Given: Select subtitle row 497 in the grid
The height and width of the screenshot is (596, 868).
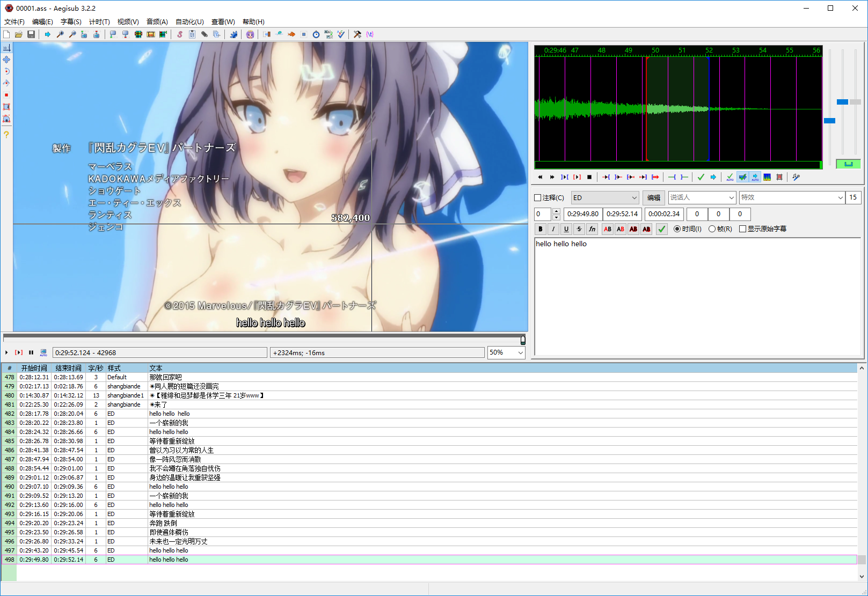Looking at the screenshot, I should (x=429, y=550).
